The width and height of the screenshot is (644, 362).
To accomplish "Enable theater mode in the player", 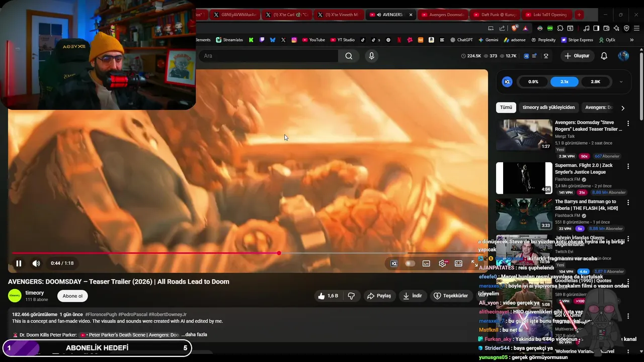I will pos(458,263).
